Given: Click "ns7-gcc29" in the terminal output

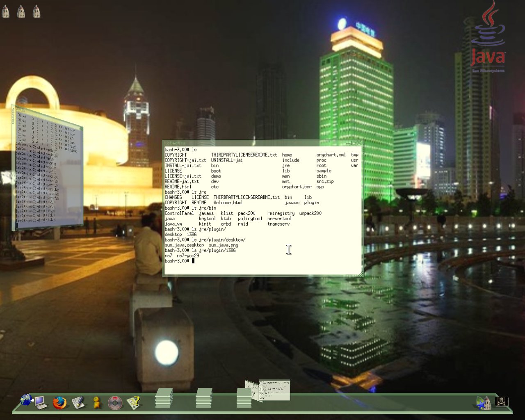Looking at the screenshot, I should tap(188, 256).
